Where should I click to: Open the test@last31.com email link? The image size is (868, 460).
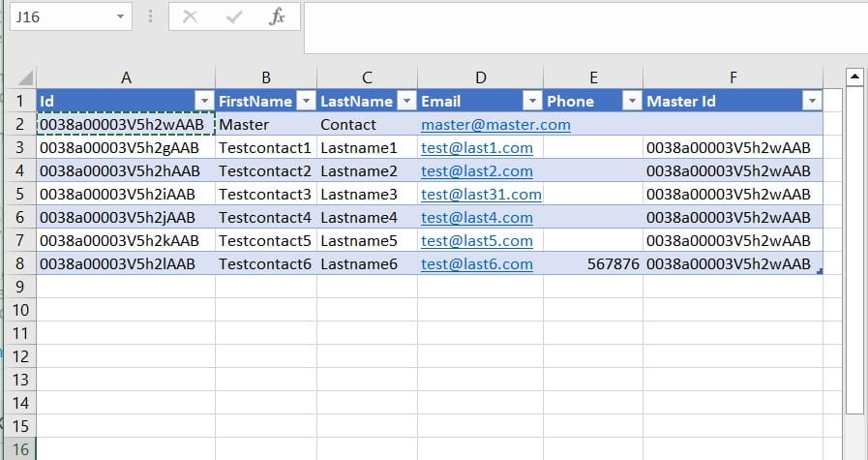(481, 195)
